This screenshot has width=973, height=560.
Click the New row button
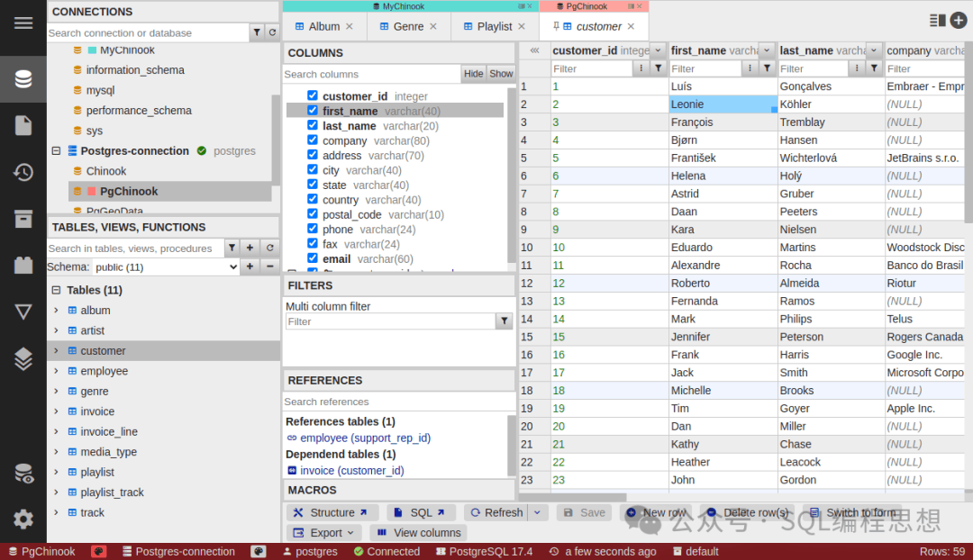657,513
